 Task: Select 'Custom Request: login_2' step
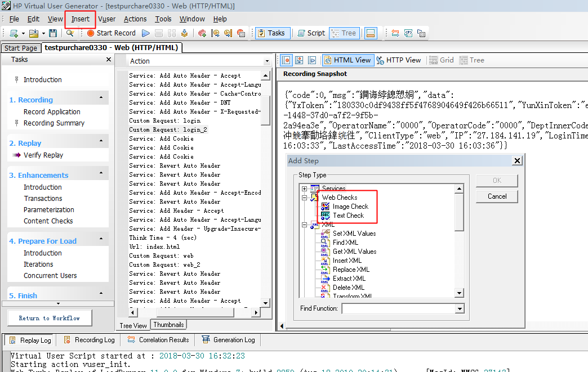coord(168,129)
